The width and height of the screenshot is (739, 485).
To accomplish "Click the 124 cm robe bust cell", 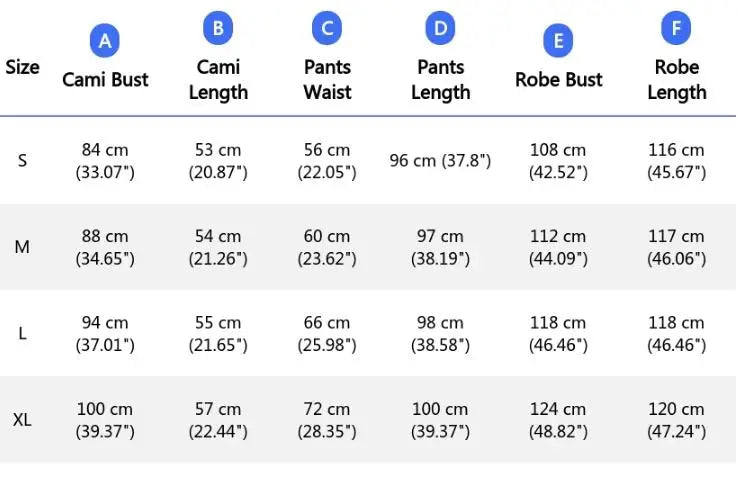I will coord(558,420).
